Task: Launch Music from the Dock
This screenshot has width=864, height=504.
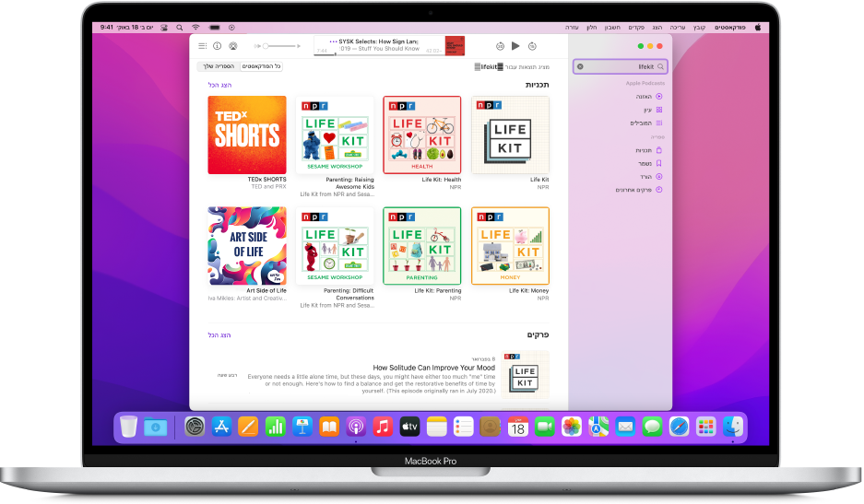Action: [383, 427]
